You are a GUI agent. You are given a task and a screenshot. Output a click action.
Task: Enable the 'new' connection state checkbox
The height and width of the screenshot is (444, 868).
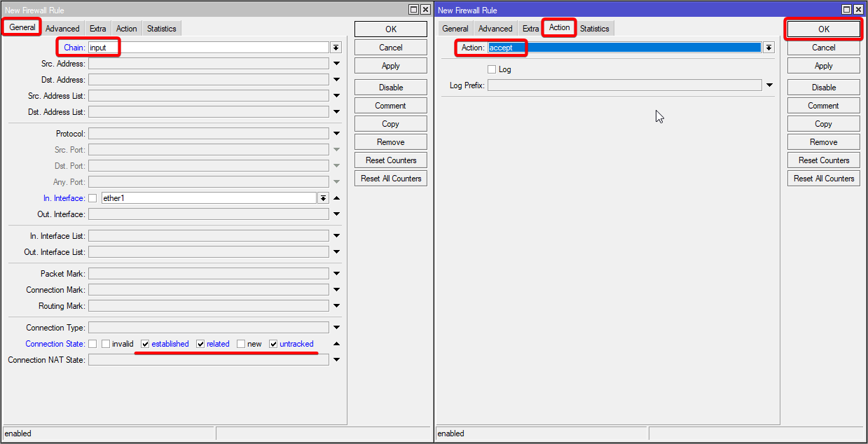click(x=240, y=344)
